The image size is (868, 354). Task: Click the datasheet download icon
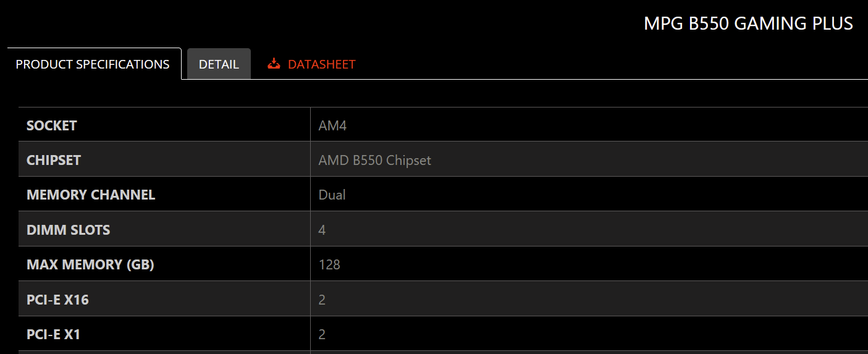(x=274, y=64)
